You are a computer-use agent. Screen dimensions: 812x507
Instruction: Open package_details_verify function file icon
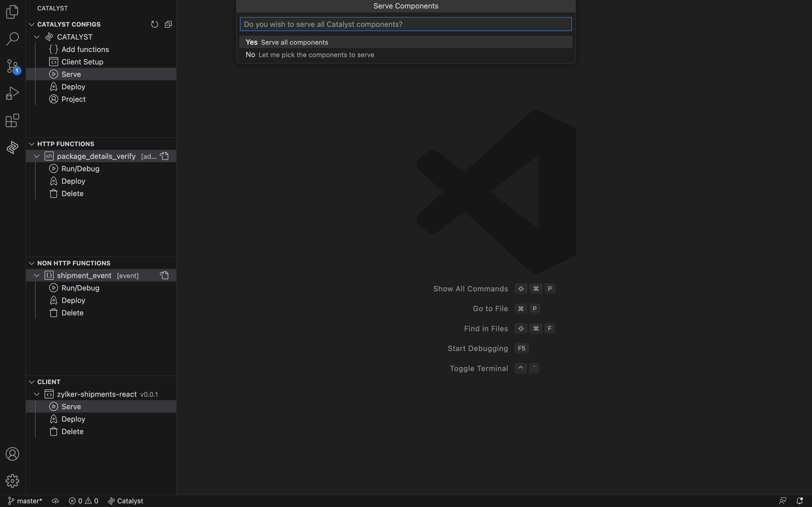[x=164, y=156]
